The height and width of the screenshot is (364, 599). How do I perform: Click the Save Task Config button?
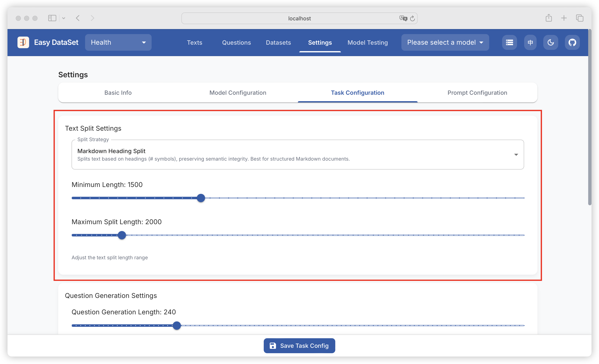click(299, 345)
